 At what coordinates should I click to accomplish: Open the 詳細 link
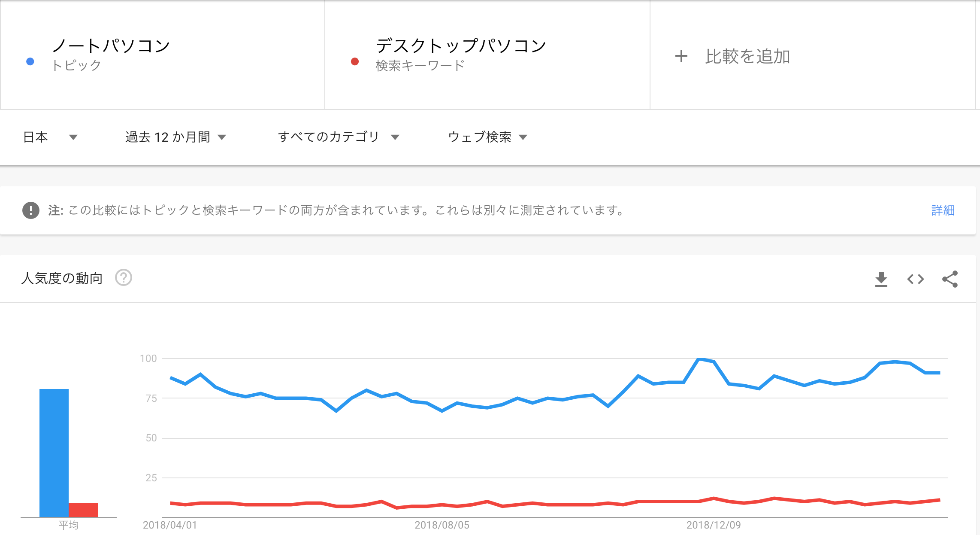943,210
